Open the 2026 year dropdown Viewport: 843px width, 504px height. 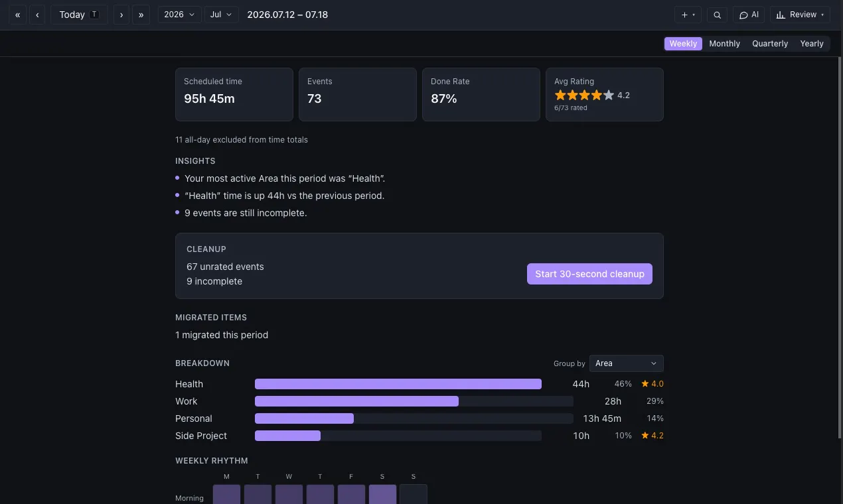tap(179, 15)
